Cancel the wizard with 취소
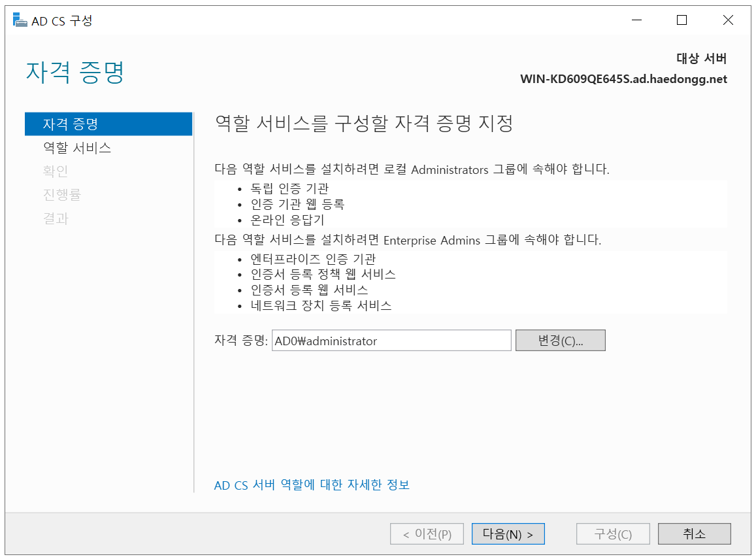This screenshot has height=559, width=756. [x=695, y=534]
